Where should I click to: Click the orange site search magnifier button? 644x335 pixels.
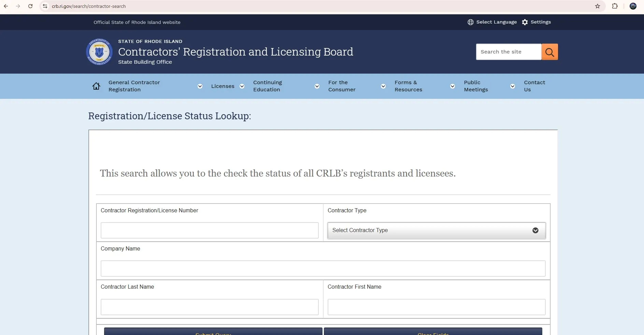550,52
